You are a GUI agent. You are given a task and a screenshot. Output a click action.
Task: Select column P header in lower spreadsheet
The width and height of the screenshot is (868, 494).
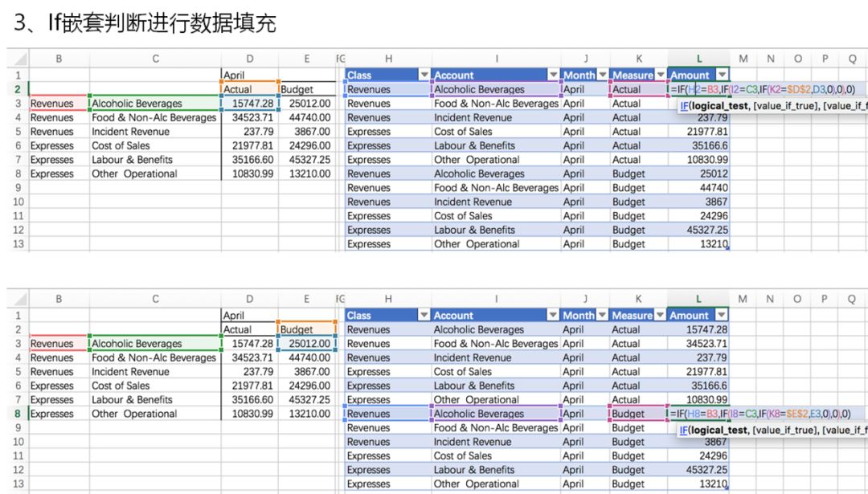click(825, 299)
